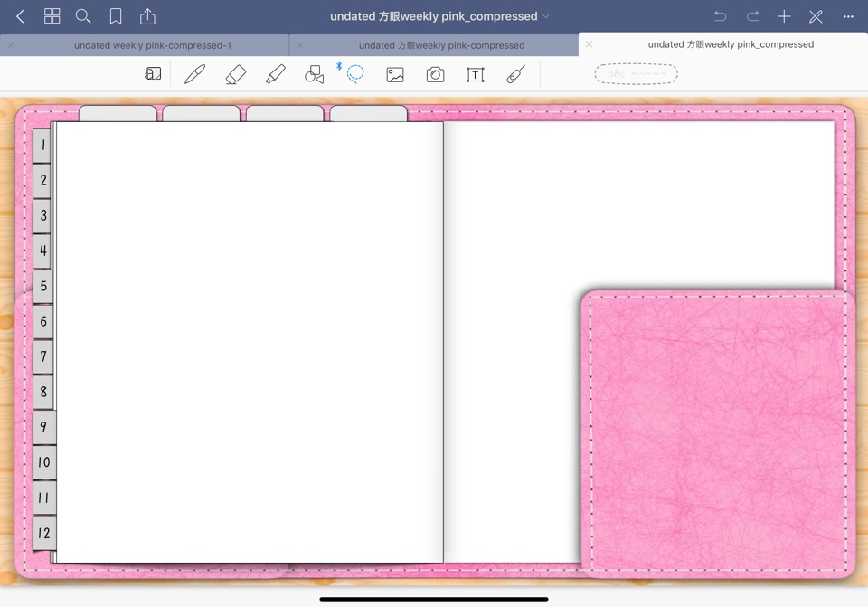Select the Pen tool
The width and height of the screenshot is (868, 607).
click(194, 73)
